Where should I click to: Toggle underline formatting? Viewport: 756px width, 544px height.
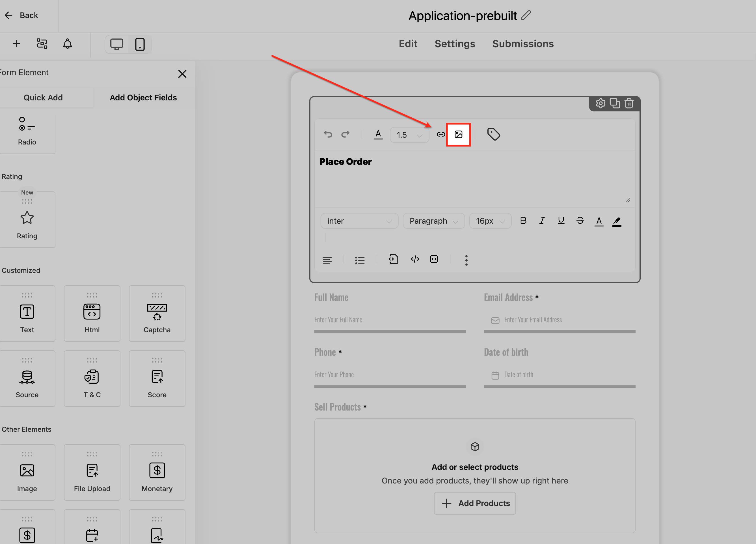coord(561,221)
